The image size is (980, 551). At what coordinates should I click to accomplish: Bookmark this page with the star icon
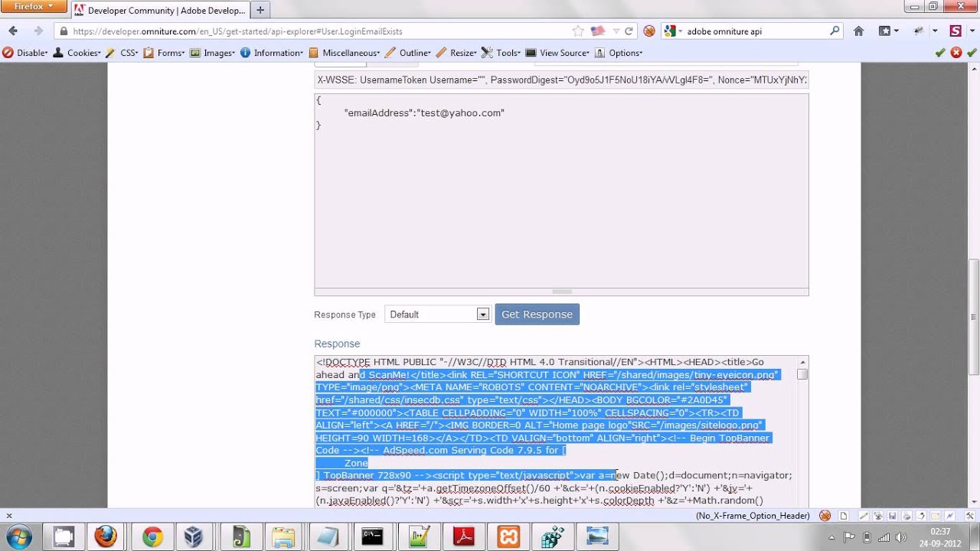click(579, 31)
